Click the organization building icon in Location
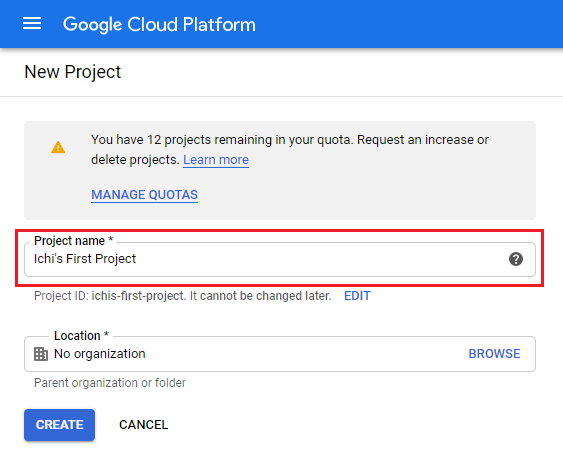This screenshot has width=563, height=458. point(41,354)
